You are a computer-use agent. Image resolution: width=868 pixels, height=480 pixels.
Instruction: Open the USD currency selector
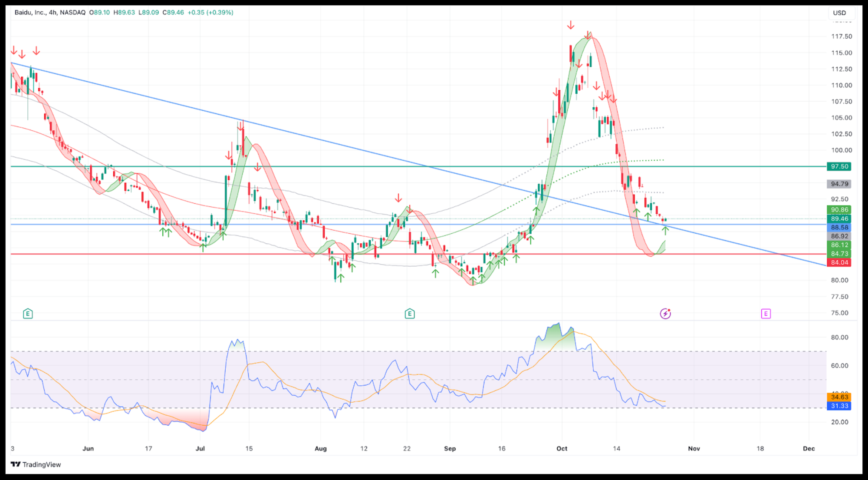(x=839, y=13)
